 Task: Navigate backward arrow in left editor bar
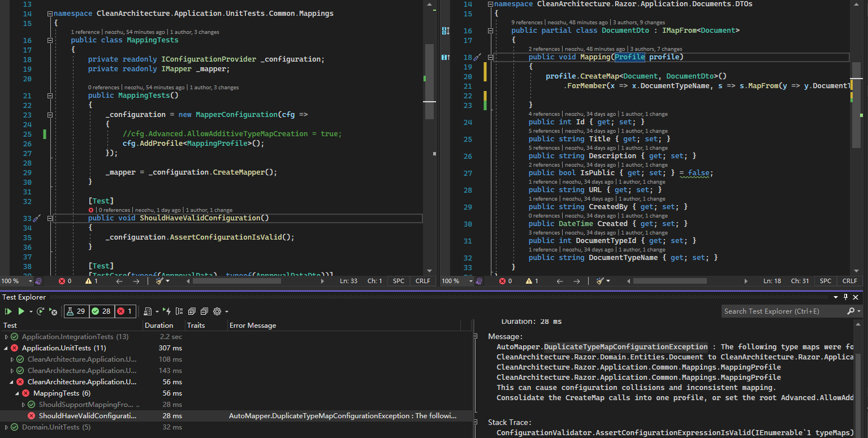[x=119, y=281]
